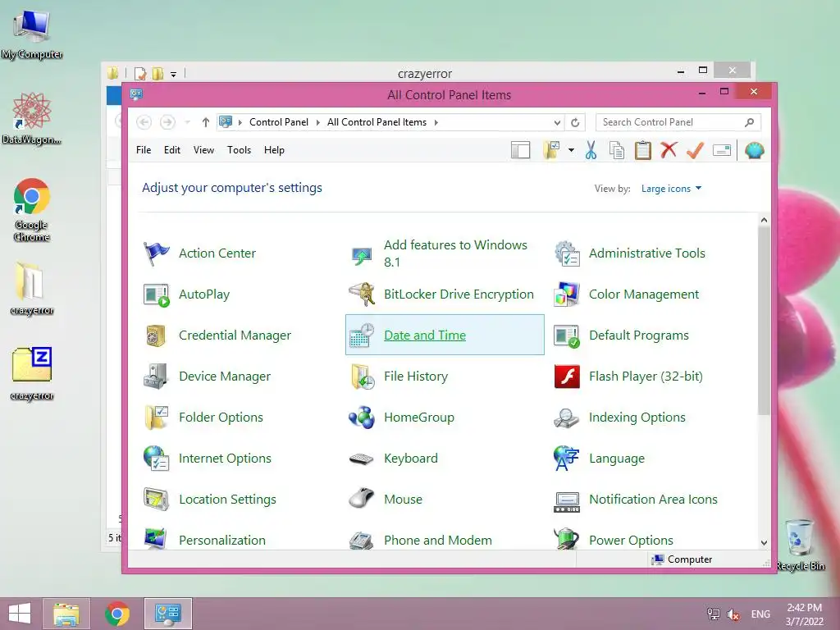Click the ENG language indicator
The width and height of the screenshot is (840, 630).
[760, 614]
